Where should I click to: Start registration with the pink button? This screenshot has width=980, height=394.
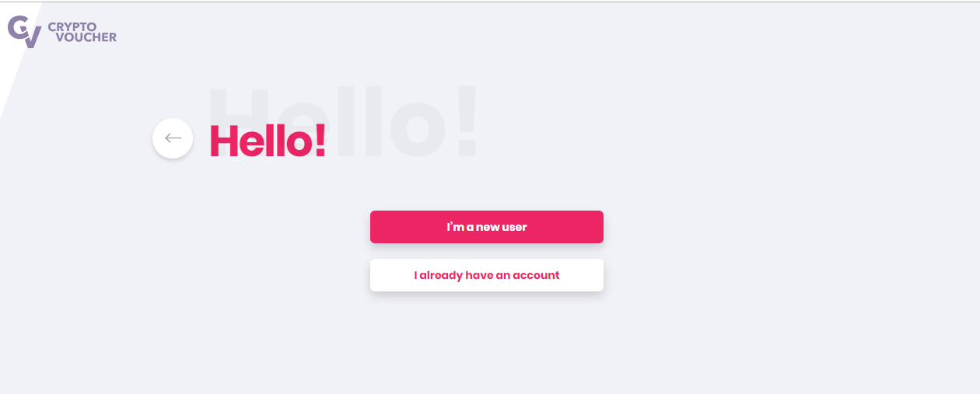click(x=487, y=227)
